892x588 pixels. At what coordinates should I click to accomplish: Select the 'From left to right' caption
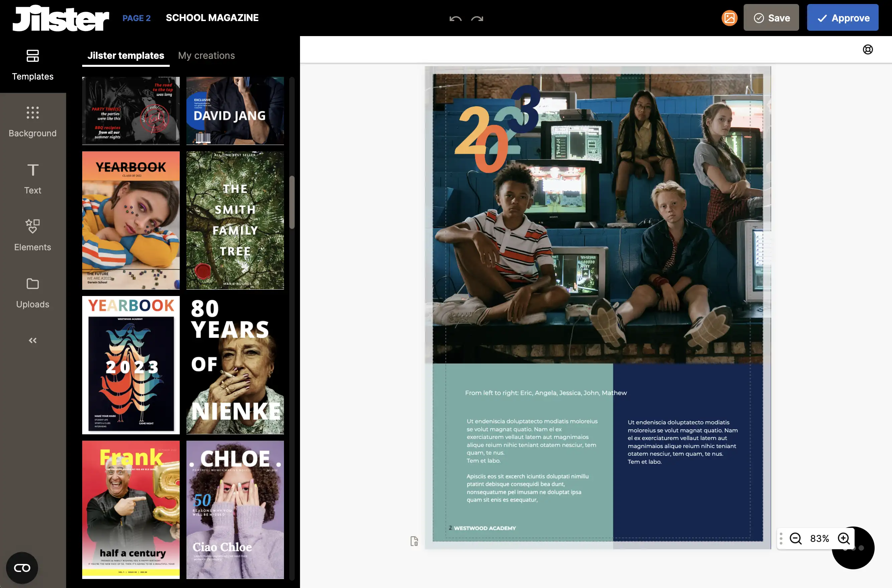click(x=546, y=393)
